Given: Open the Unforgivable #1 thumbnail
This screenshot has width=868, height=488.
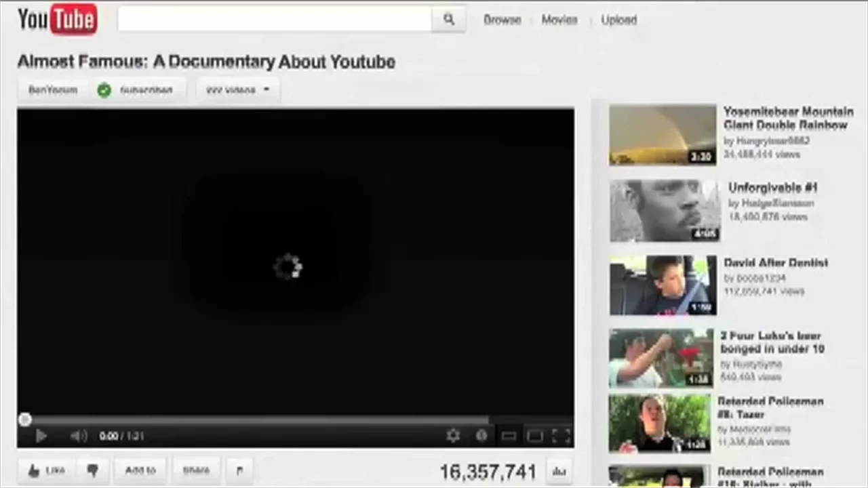Looking at the screenshot, I should [x=665, y=210].
